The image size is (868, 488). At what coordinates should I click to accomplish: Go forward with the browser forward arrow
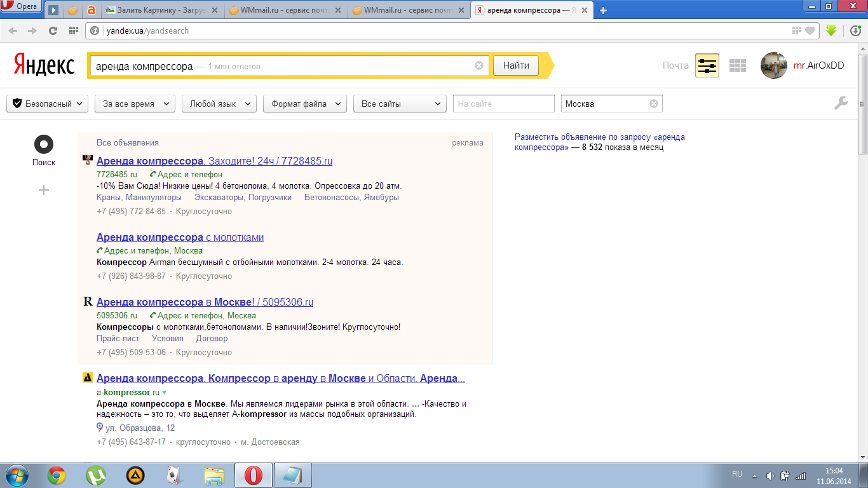(x=32, y=30)
